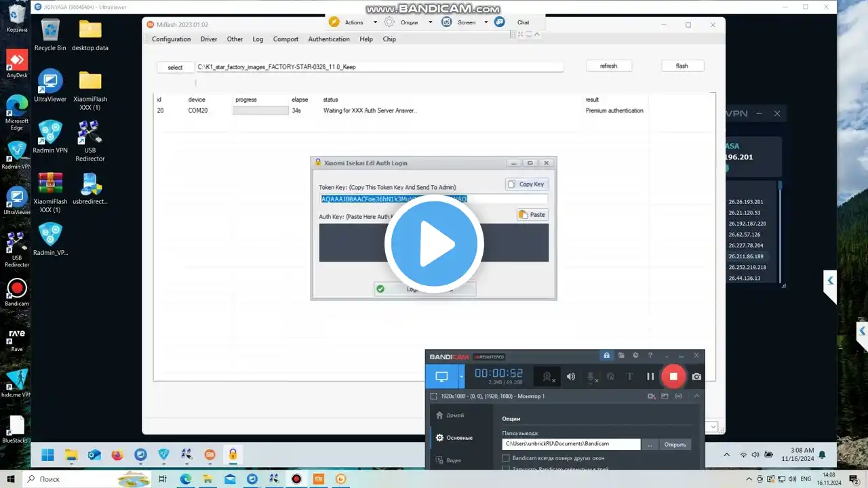
Task: Check 'Bandicam всегда поверх других окон' checkbox
Action: 506,458
